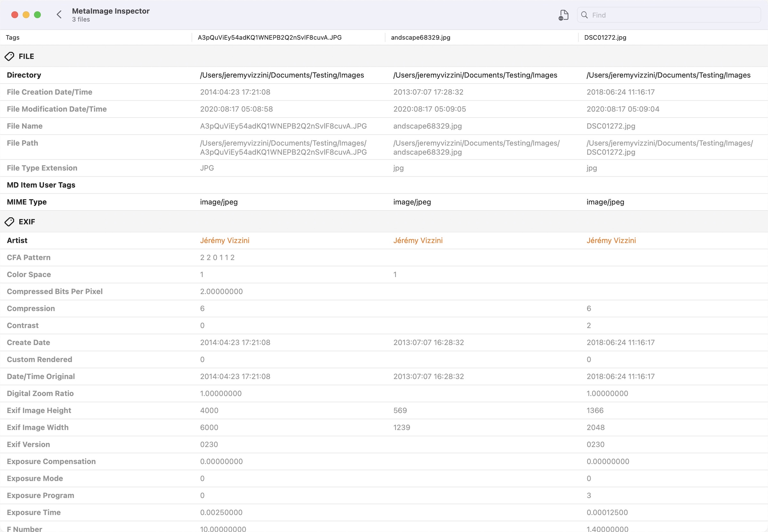
Task: Click the yellow minimize window button
Action: pyautogui.click(x=26, y=15)
